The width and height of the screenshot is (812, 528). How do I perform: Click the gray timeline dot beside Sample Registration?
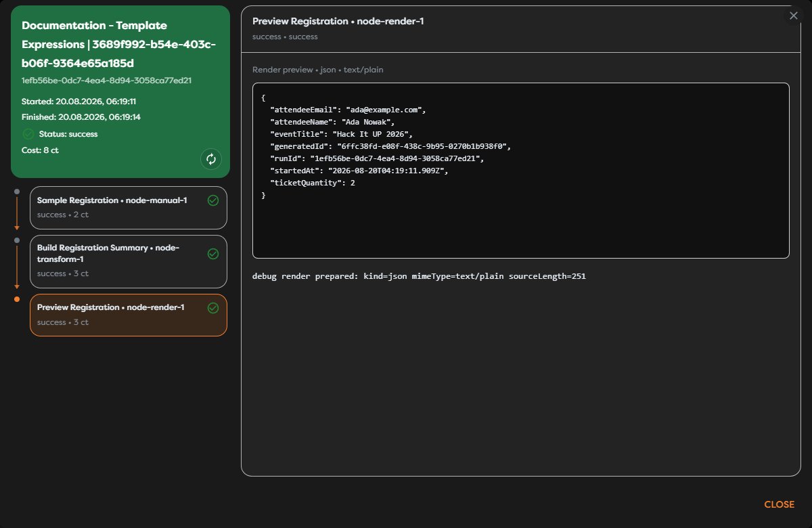pos(17,192)
